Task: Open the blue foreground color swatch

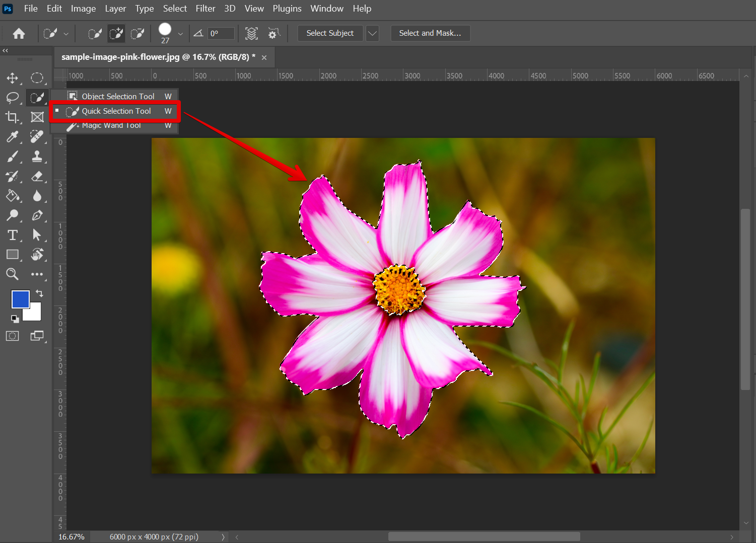Action: [x=20, y=299]
